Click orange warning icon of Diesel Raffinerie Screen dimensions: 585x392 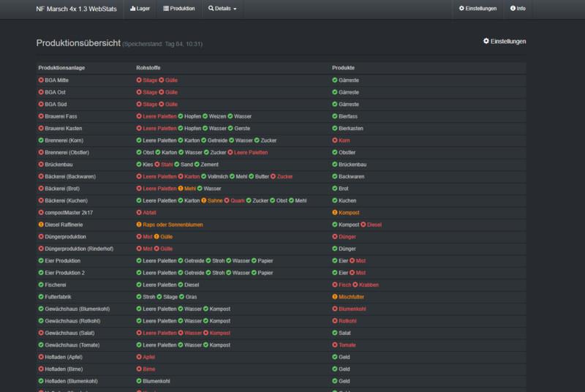(41, 225)
